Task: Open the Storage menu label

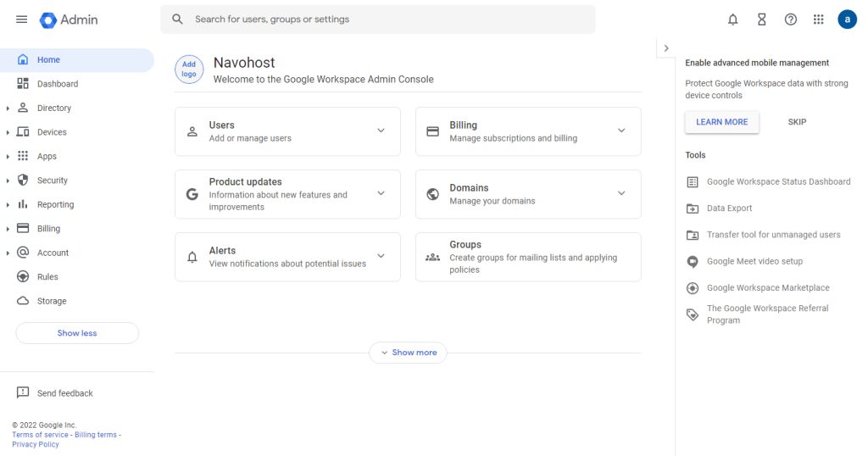Action: coord(52,301)
